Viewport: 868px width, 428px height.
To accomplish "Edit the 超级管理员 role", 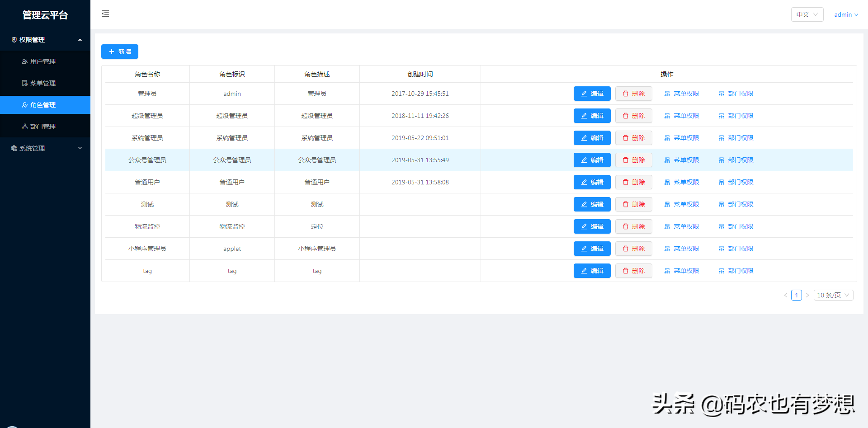I will coord(592,116).
